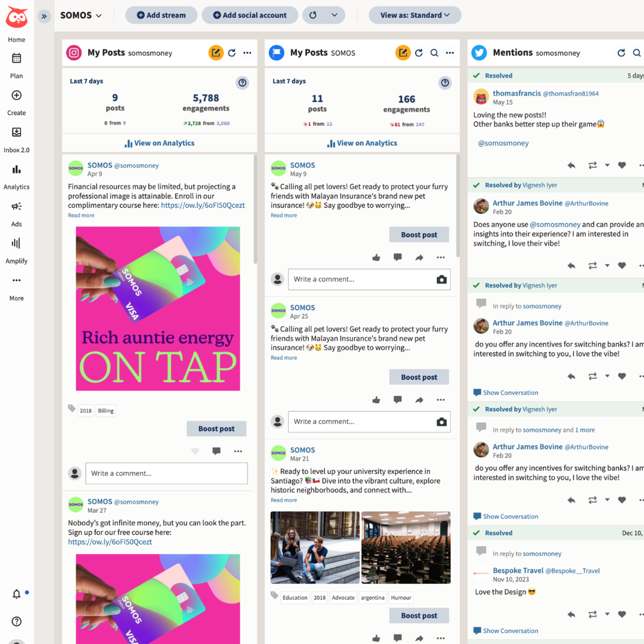Image resolution: width=644 pixels, height=644 pixels.
Task: Like the Apr 25 Facebook post
Action: 376,400
